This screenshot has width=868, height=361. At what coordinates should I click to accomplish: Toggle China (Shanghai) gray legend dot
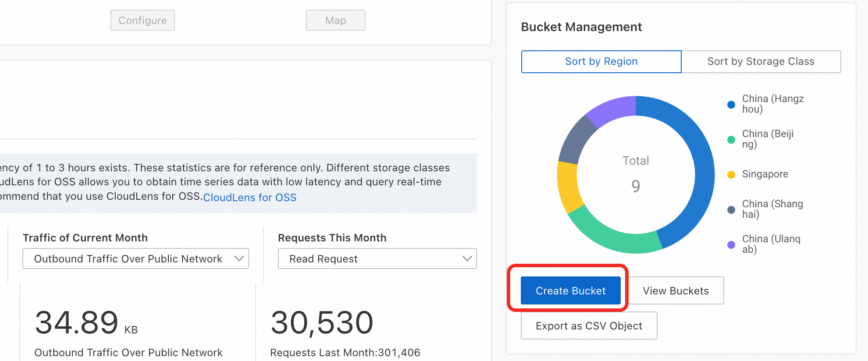731,210
